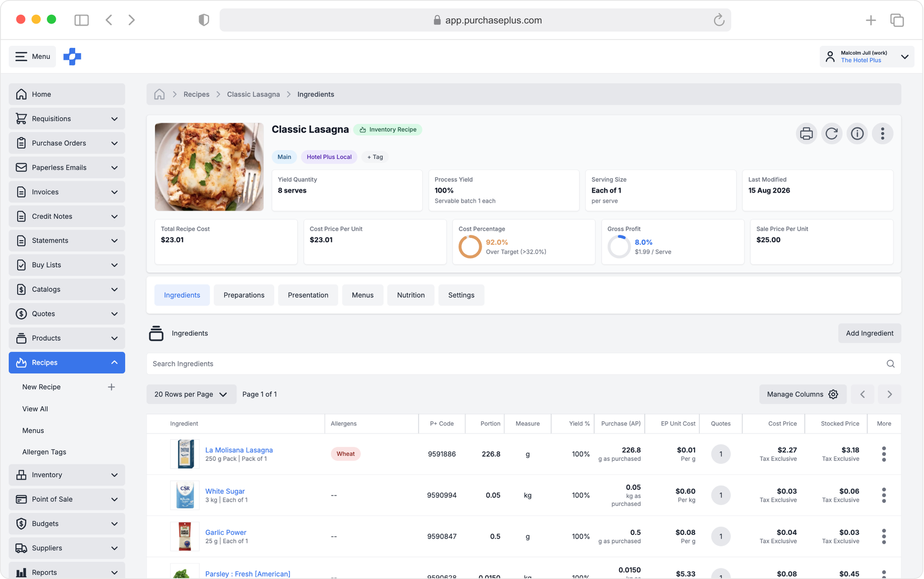Screen dimensions: 924x579
Task: Click the refresh recipe icon
Action: 832,133
